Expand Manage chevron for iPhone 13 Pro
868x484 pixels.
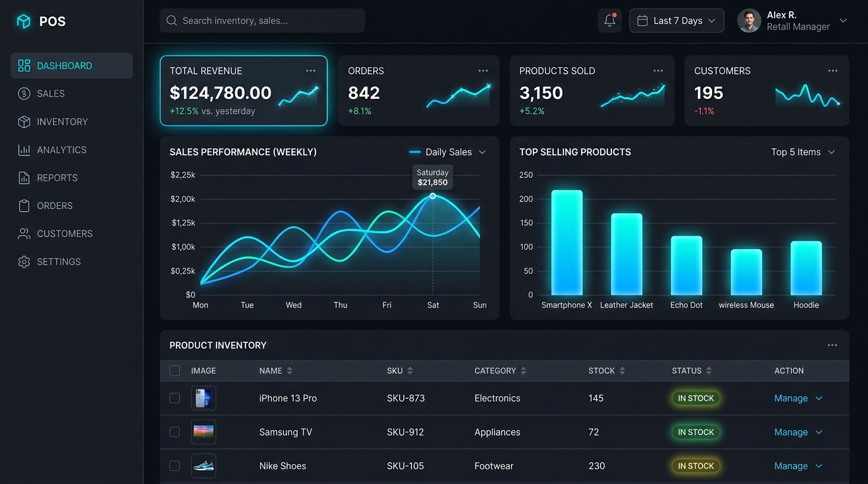(x=819, y=398)
